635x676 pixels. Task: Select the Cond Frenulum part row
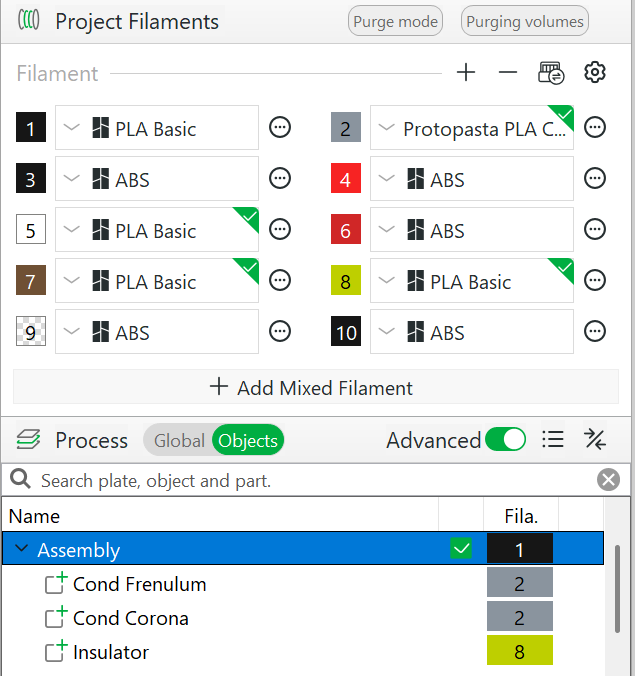click(303, 583)
